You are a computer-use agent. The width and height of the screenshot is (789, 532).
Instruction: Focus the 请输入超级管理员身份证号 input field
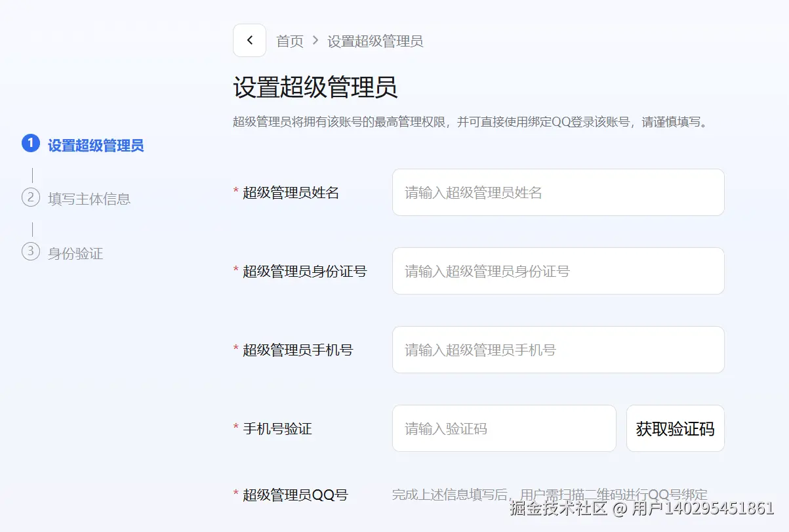pos(557,271)
